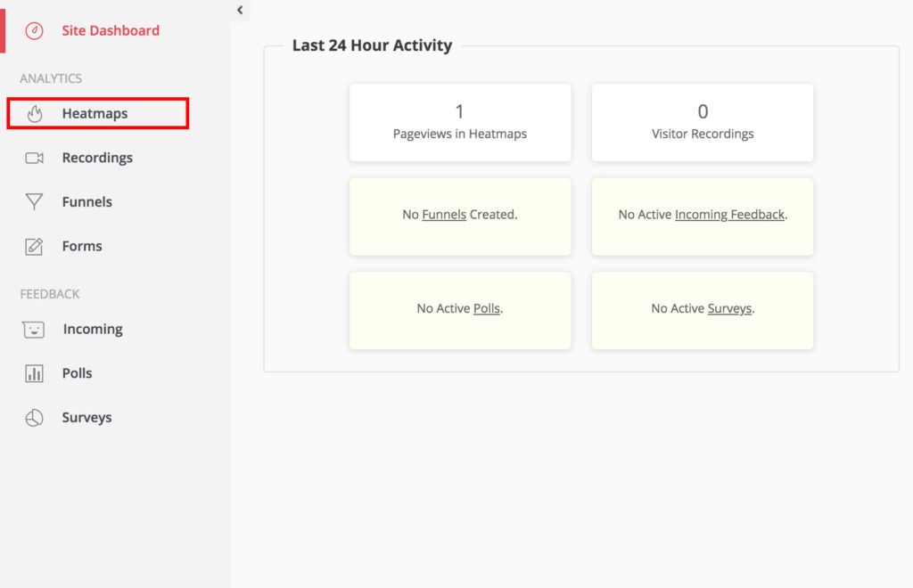Screen dimensions: 913x588
Task: Open the Visitor Recordings count card
Action: click(x=703, y=123)
